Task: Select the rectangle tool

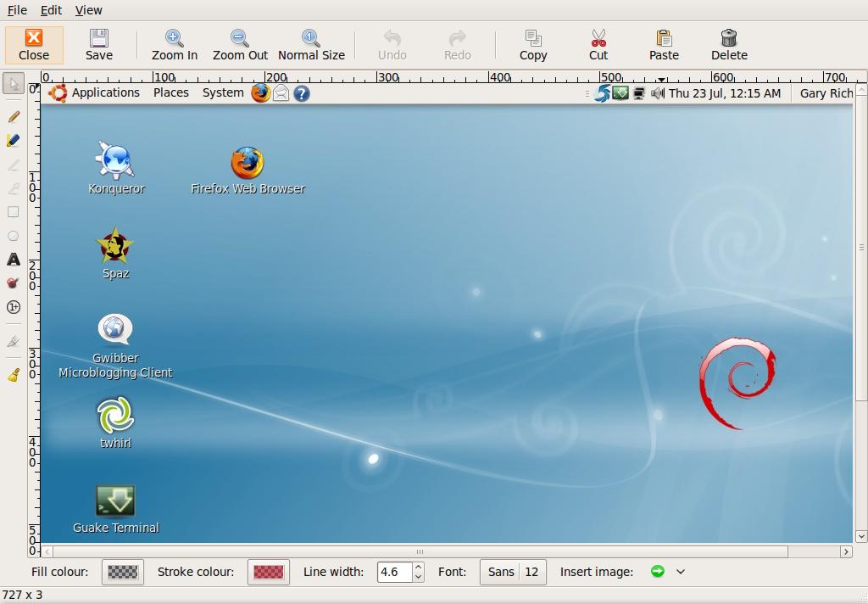Action: [x=14, y=212]
